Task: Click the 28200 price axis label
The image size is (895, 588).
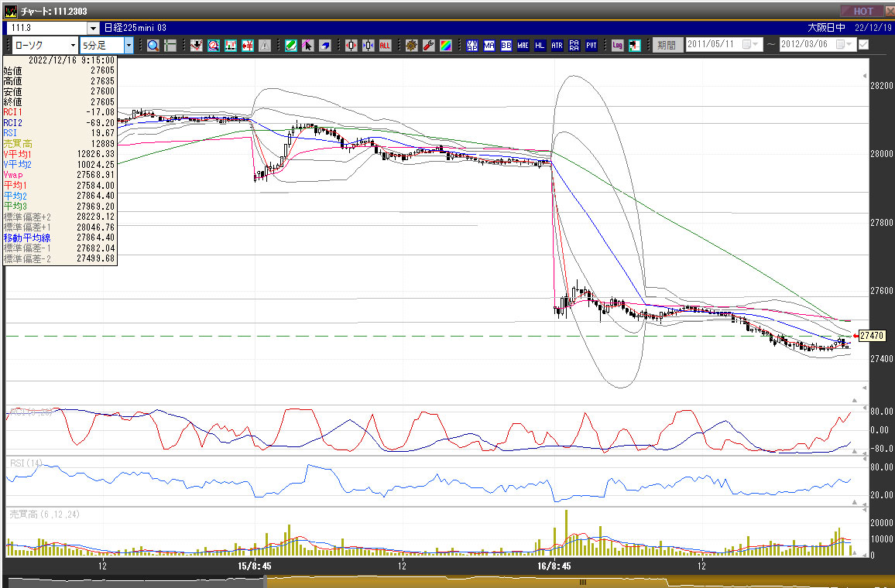Action: click(x=881, y=86)
